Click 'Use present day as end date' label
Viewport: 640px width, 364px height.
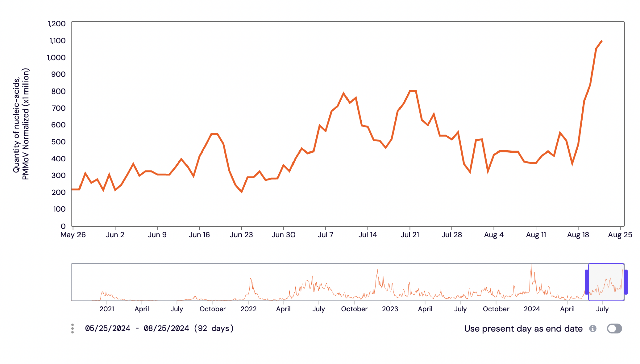[523, 329]
